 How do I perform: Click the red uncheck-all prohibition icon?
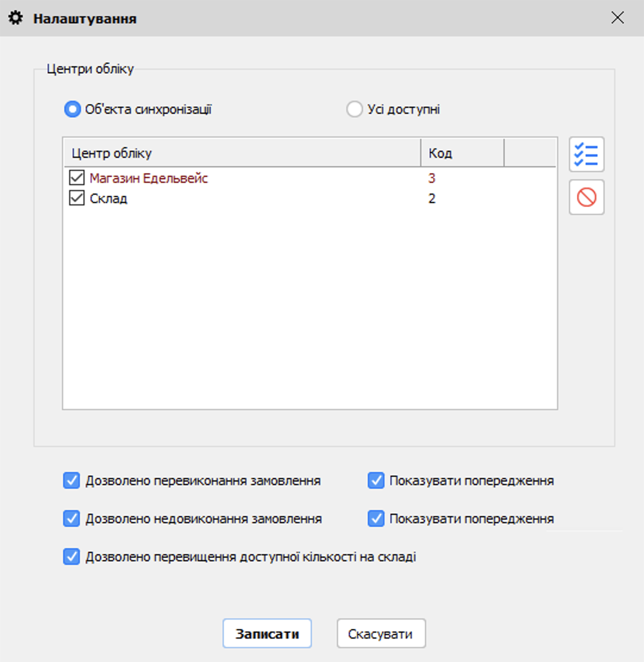(x=586, y=197)
